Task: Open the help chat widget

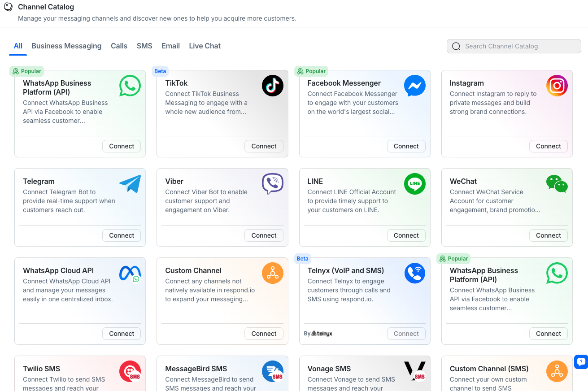Action: 581,361
